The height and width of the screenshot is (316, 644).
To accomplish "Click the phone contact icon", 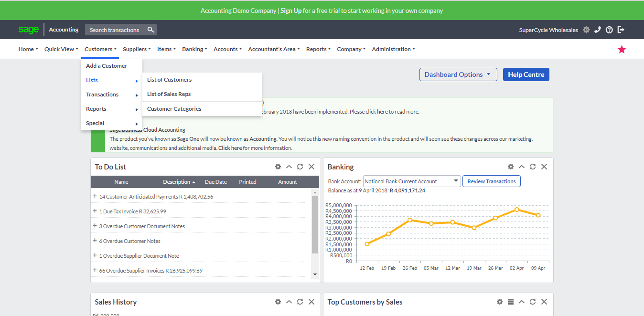I will (598, 30).
